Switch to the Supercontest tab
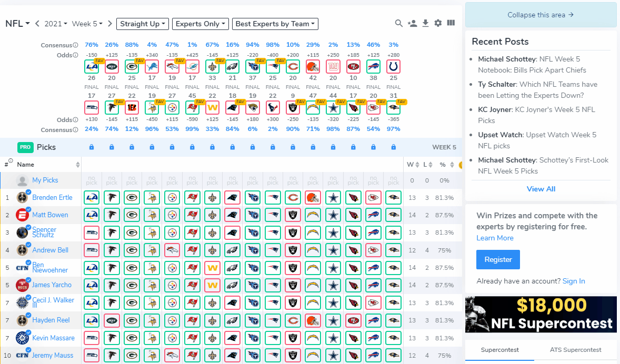The width and height of the screenshot is (620, 364). 500,350
